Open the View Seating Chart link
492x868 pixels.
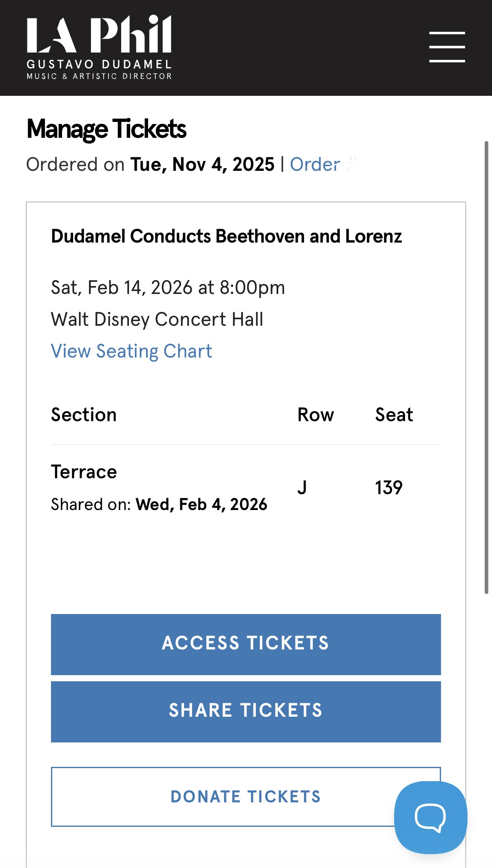pos(131,351)
